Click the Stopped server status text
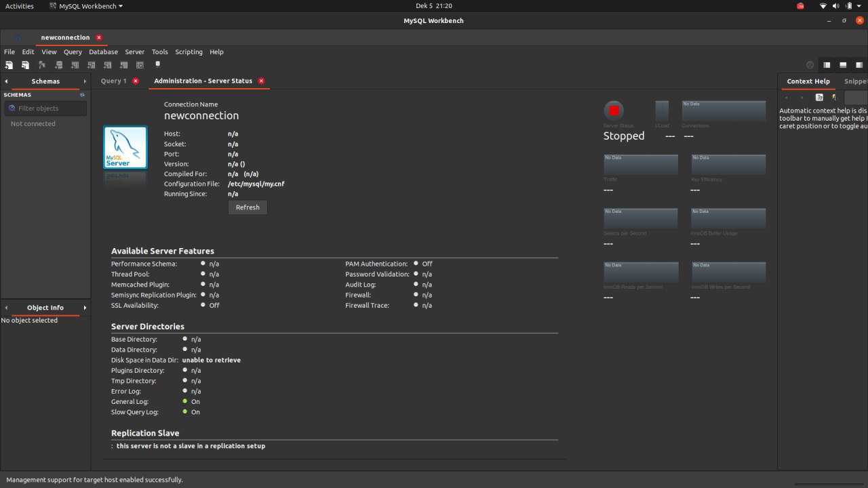Image resolution: width=868 pixels, height=488 pixels. point(624,136)
